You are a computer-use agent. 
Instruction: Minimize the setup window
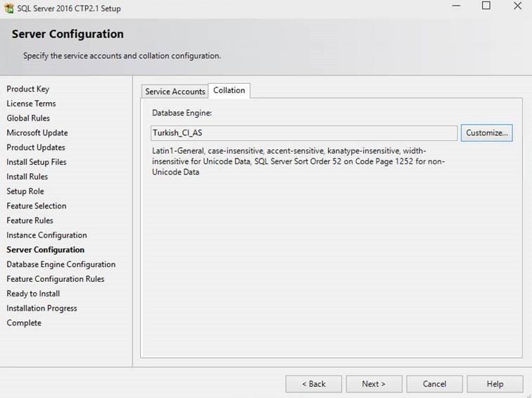[456, 6]
